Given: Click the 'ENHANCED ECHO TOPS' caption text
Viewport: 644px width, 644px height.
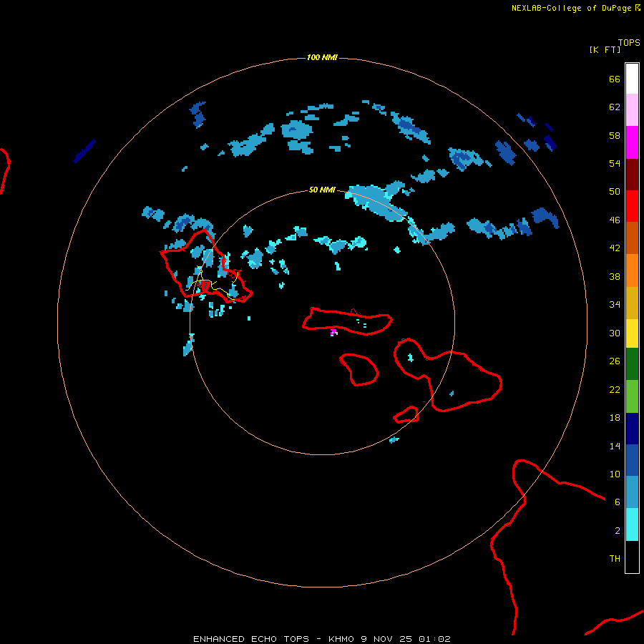Looking at the screenshot, I should (251, 639).
